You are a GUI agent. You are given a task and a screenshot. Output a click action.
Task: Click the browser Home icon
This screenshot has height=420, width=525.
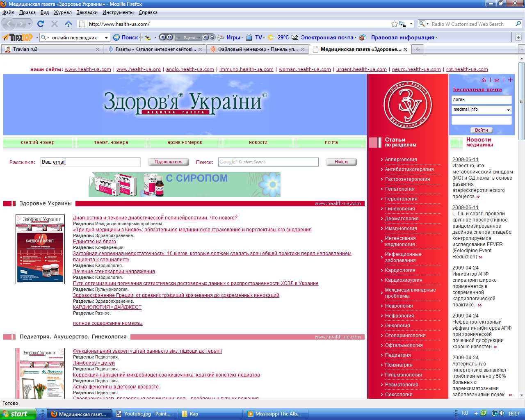(68, 24)
